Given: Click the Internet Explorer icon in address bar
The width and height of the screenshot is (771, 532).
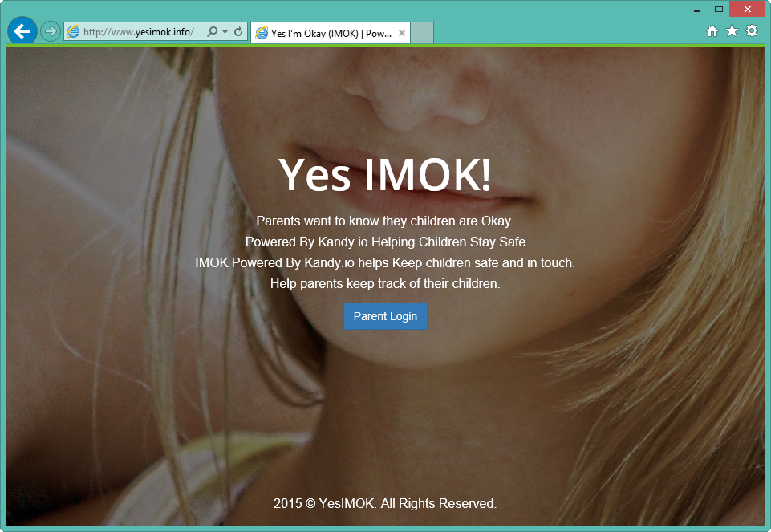Looking at the screenshot, I should click(x=73, y=32).
